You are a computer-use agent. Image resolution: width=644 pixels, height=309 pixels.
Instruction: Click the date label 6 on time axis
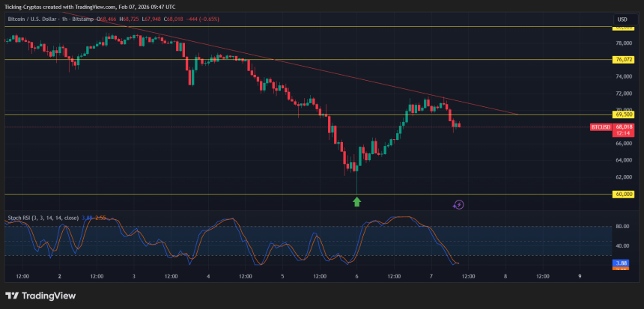[x=357, y=276]
